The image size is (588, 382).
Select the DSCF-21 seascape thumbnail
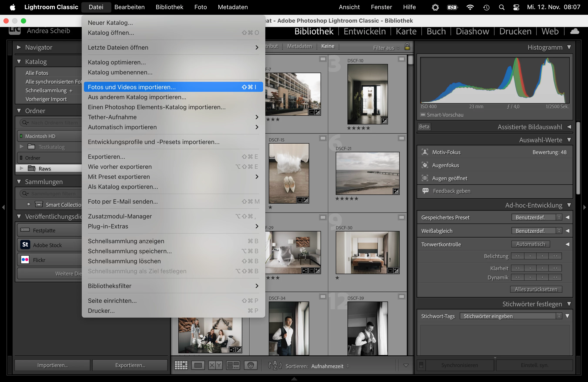tap(367, 173)
